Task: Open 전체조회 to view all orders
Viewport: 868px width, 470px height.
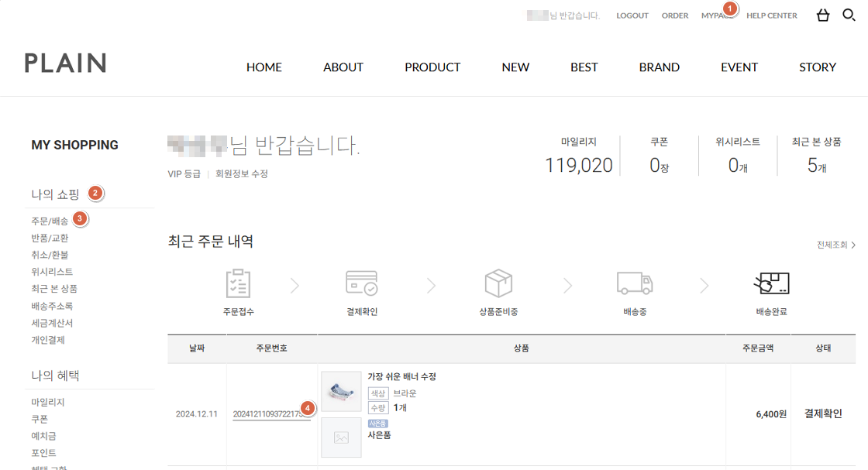Action: (x=836, y=245)
